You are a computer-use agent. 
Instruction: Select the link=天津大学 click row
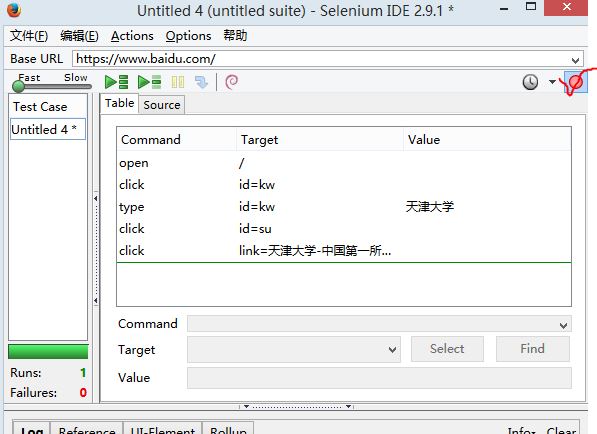(x=344, y=251)
